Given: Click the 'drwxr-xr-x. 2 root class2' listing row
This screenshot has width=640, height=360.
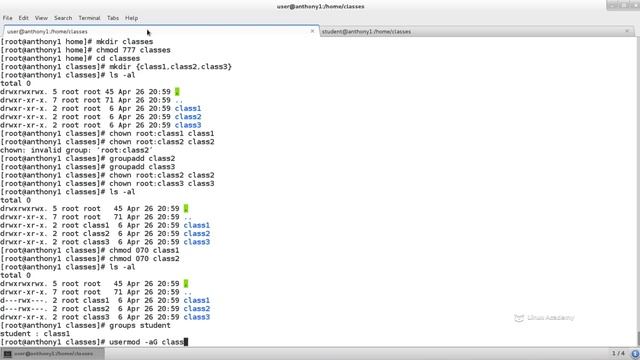Looking at the screenshot, I should (105, 233).
